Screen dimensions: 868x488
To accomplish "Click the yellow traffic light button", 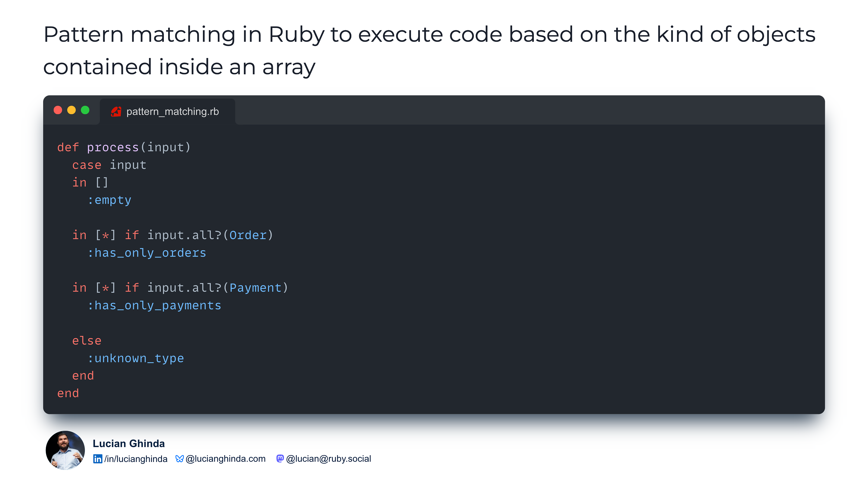I will [72, 110].
